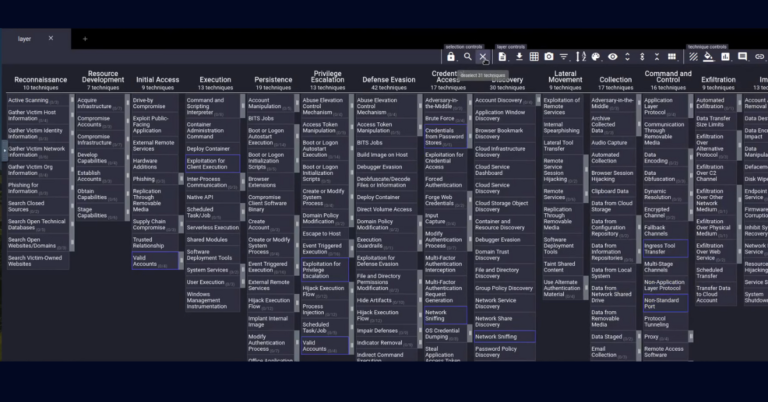Select the Scheduled Transfer technique
The height and width of the screenshot is (402, 768).
(x=716, y=273)
